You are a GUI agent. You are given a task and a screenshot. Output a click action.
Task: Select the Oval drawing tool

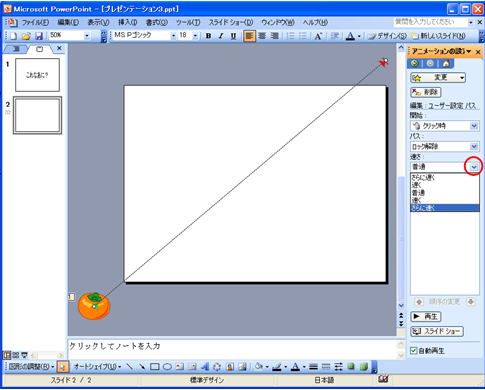click(x=167, y=367)
